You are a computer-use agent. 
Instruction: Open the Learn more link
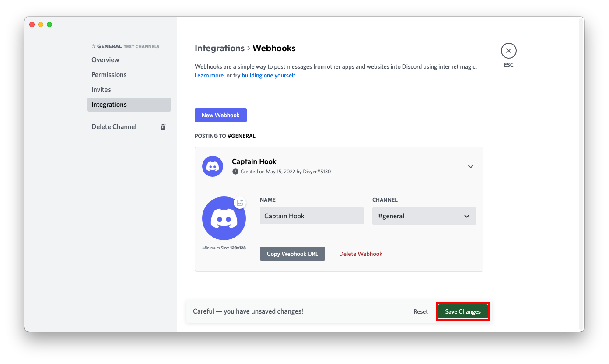click(x=209, y=75)
